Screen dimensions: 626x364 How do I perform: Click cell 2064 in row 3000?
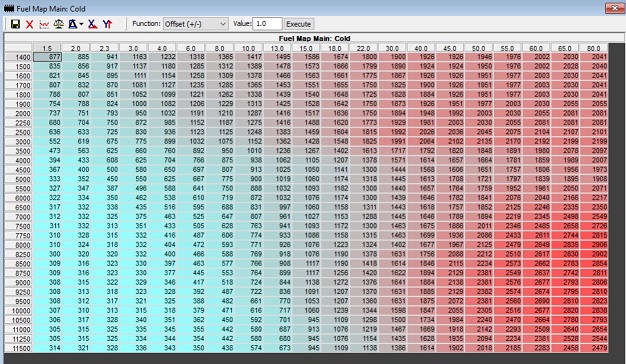coord(421,141)
